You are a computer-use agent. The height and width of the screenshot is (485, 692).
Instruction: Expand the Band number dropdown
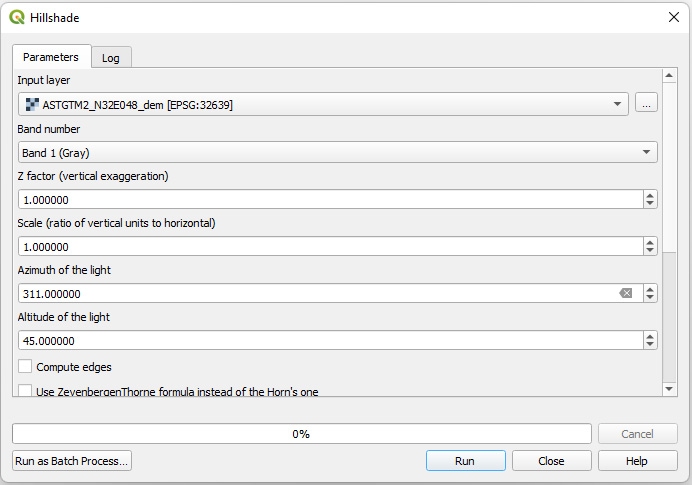(x=337, y=152)
